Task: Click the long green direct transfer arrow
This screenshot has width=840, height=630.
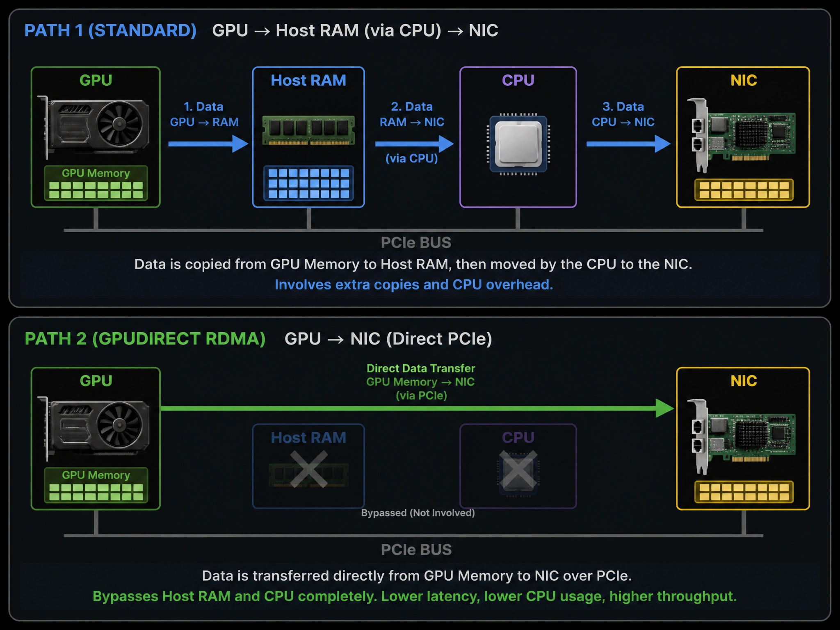Action: pos(418,408)
